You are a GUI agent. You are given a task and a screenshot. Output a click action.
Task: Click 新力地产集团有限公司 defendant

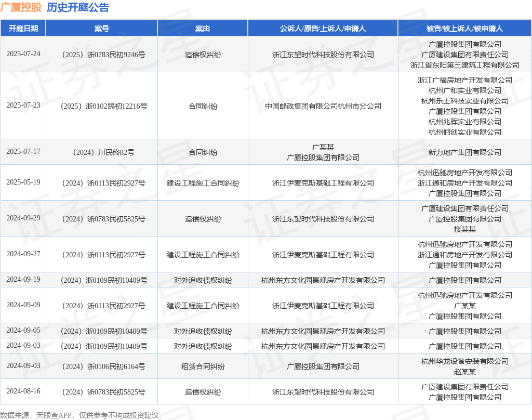[x=464, y=152]
